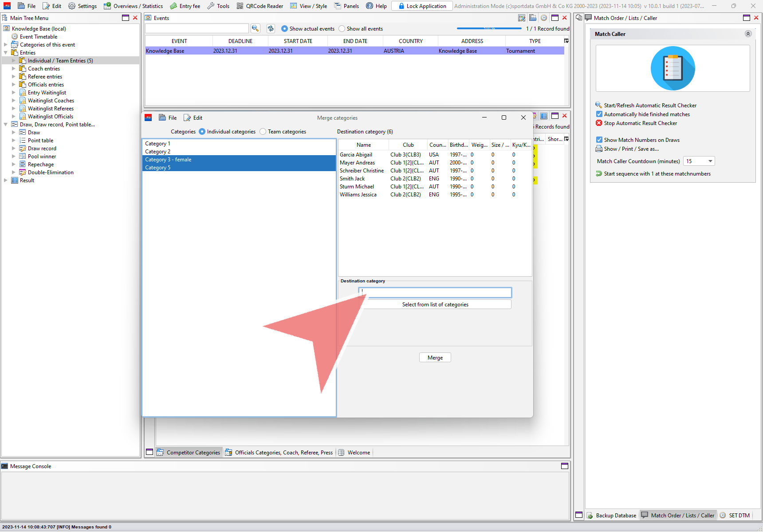Open Match Caller Countdown minutes dropdown
Screen dimensions: 763x532
coord(710,161)
